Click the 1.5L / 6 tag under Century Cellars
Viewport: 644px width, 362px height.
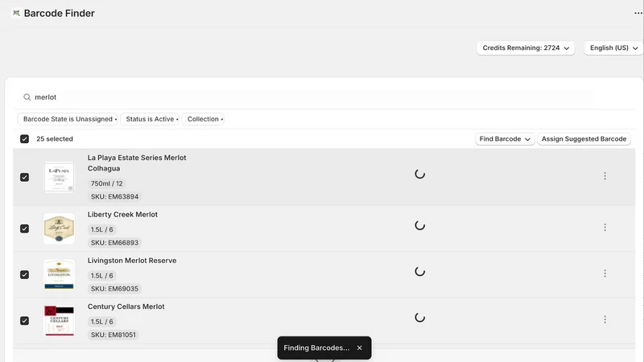point(102,321)
